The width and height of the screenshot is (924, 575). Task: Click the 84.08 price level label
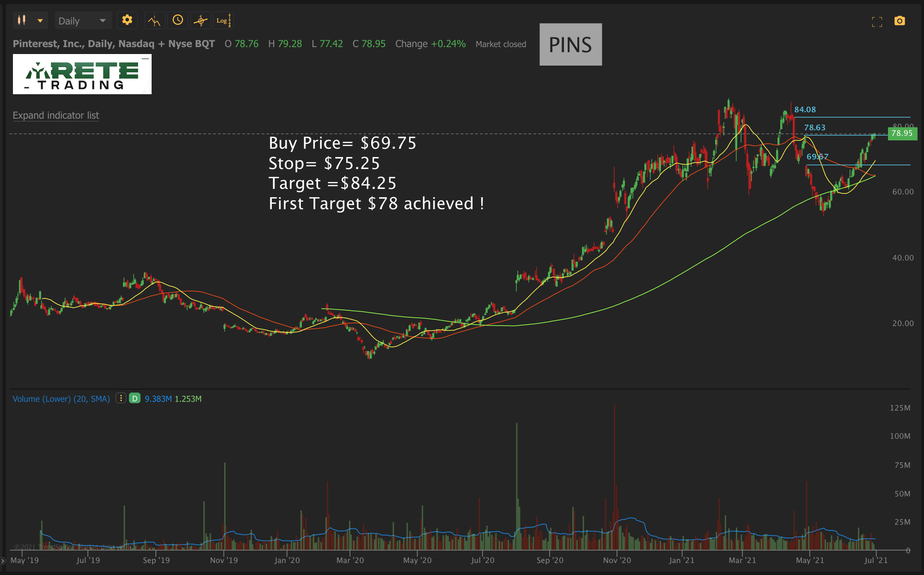point(805,110)
